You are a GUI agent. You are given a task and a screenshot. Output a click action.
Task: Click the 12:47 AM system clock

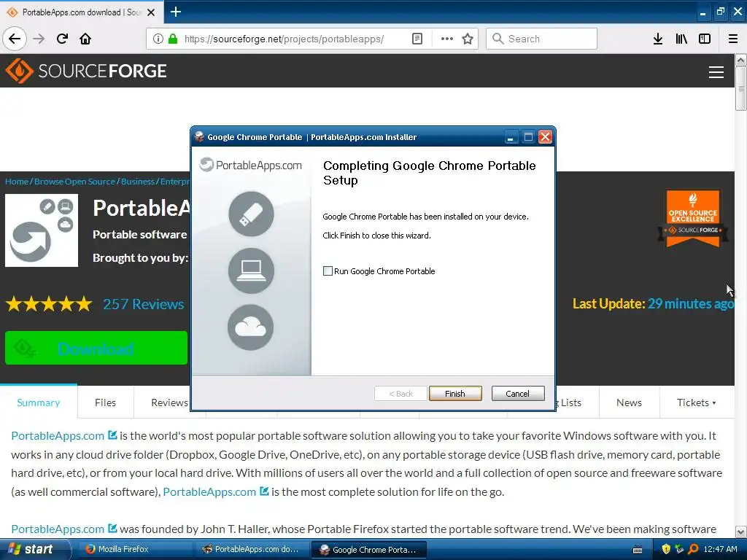tap(720, 549)
